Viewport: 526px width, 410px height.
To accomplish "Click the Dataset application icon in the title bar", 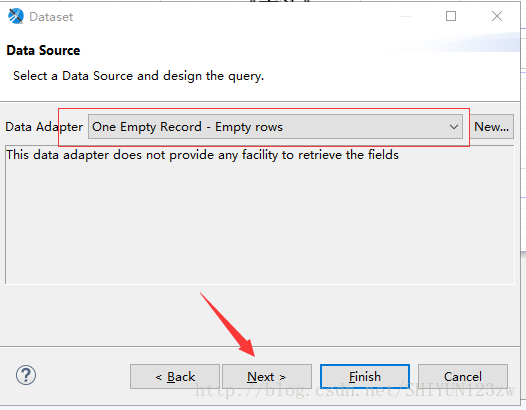I will coord(16,16).
